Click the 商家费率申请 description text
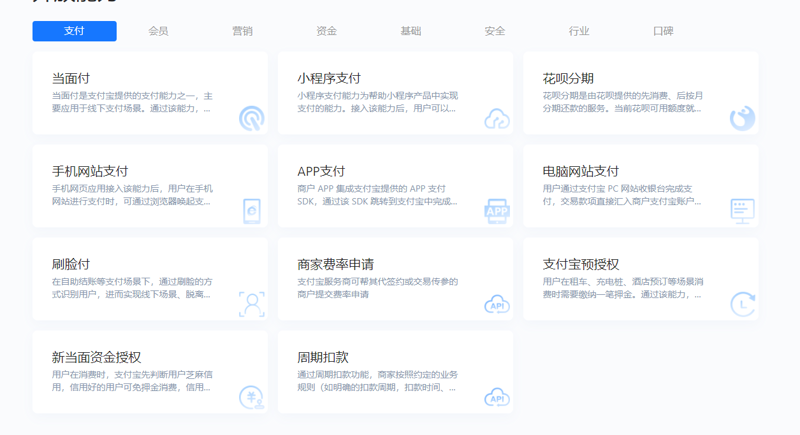 pyautogui.click(x=378, y=288)
